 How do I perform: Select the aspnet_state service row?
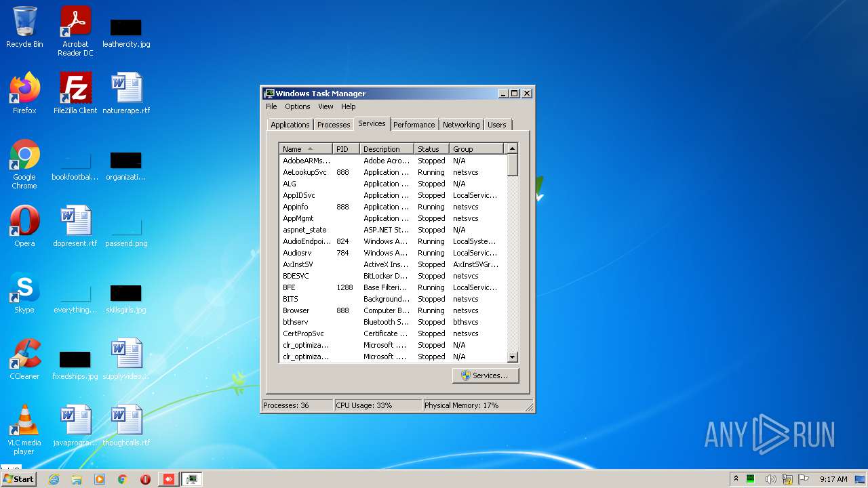click(393, 230)
